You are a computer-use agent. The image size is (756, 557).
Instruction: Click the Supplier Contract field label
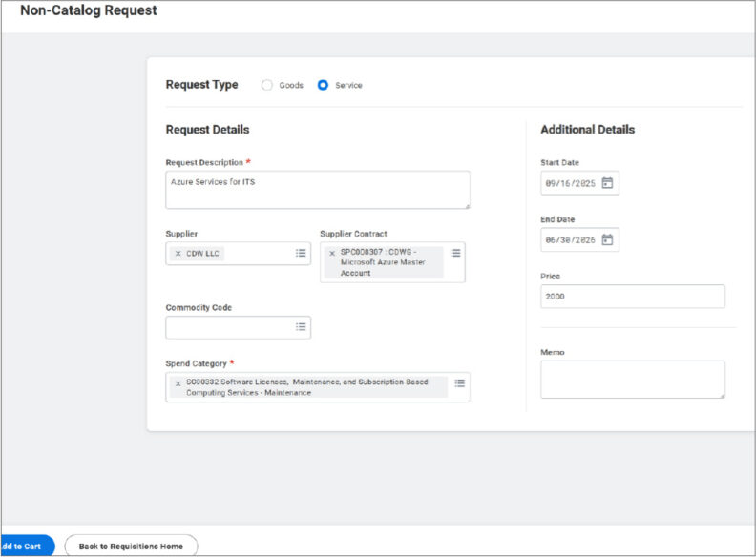pyautogui.click(x=353, y=234)
